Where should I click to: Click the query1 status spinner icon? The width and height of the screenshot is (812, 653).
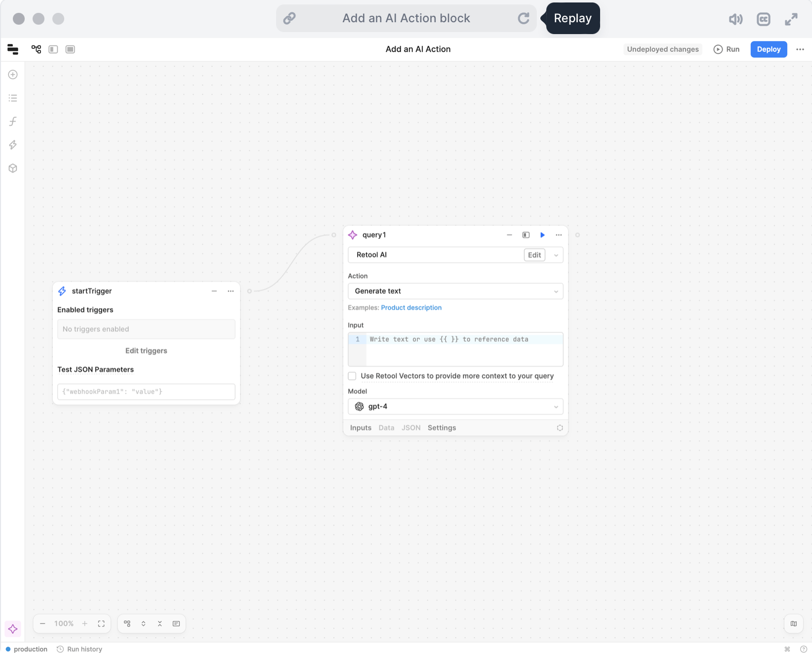pos(560,428)
